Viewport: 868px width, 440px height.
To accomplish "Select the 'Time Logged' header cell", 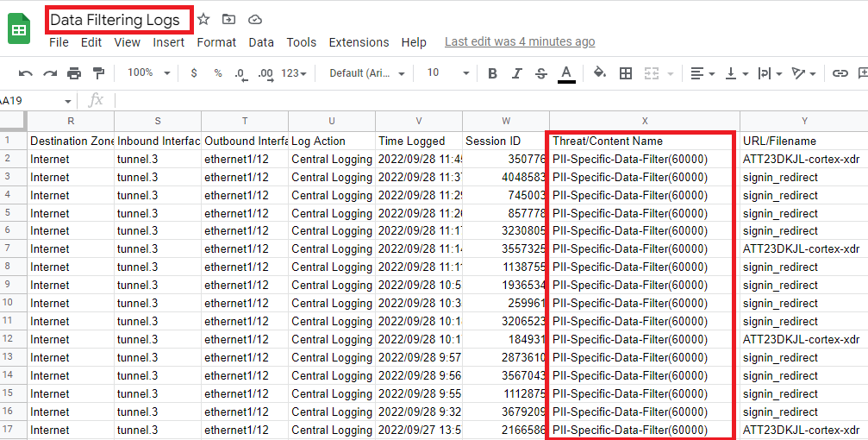I will point(419,141).
